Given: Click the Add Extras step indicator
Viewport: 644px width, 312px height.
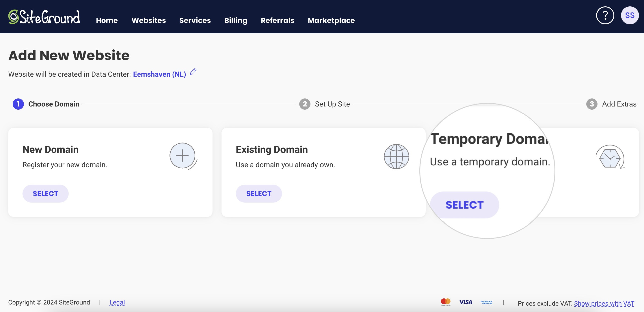Looking at the screenshot, I should pos(592,104).
